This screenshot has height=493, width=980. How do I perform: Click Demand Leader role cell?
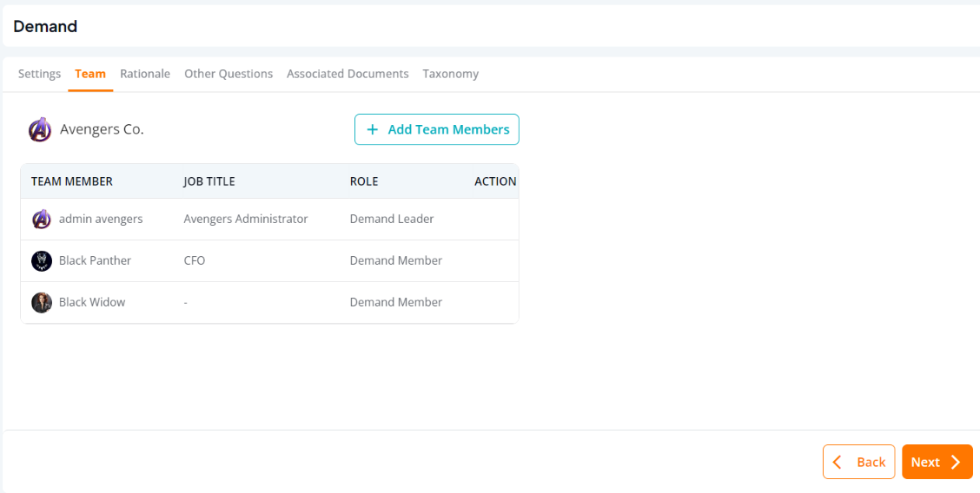tap(392, 219)
